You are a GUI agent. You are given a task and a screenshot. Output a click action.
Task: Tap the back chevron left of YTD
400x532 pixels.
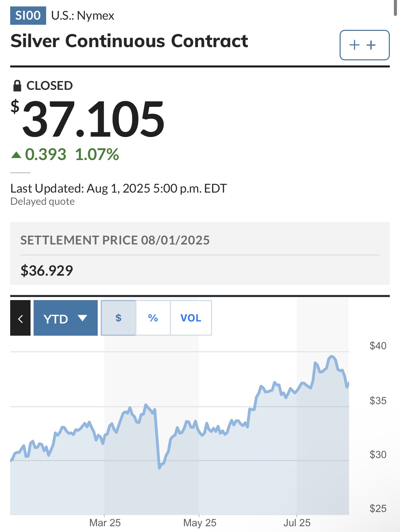point(20,318)
